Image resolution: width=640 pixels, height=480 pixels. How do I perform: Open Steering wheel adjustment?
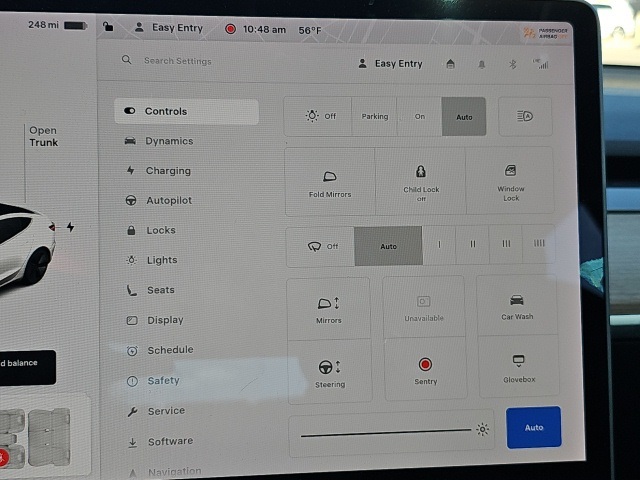tap(330, 372)
